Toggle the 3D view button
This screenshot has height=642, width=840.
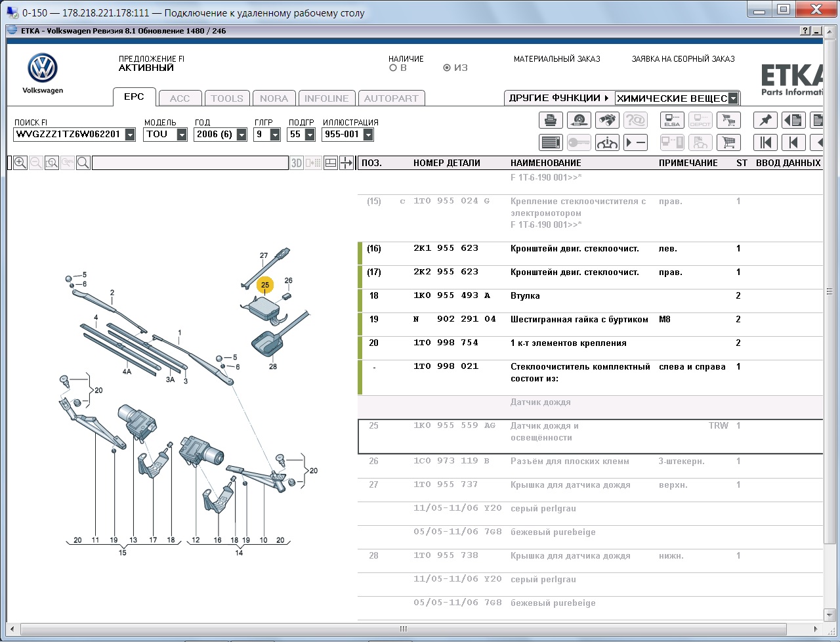pos(297,163)
